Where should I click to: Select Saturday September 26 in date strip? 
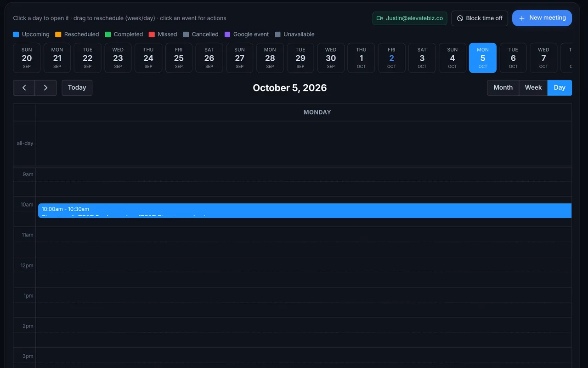(209, 58)
